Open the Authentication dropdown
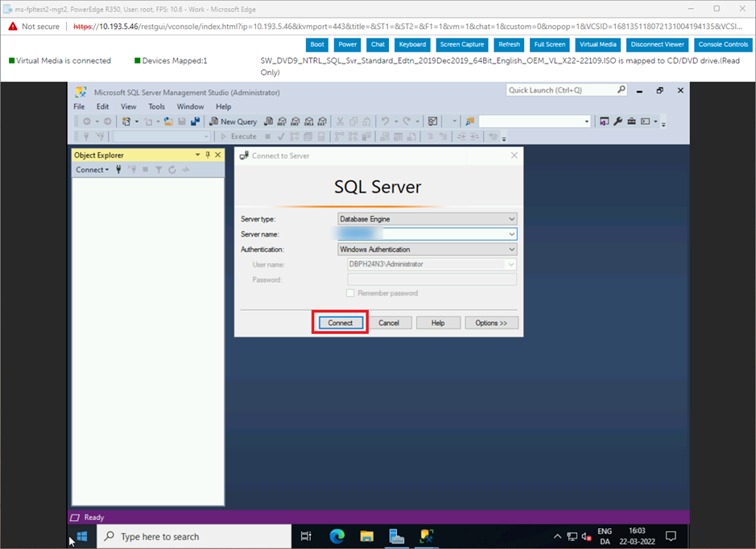This screenshot has height=549, width=756. pos(511,250)
